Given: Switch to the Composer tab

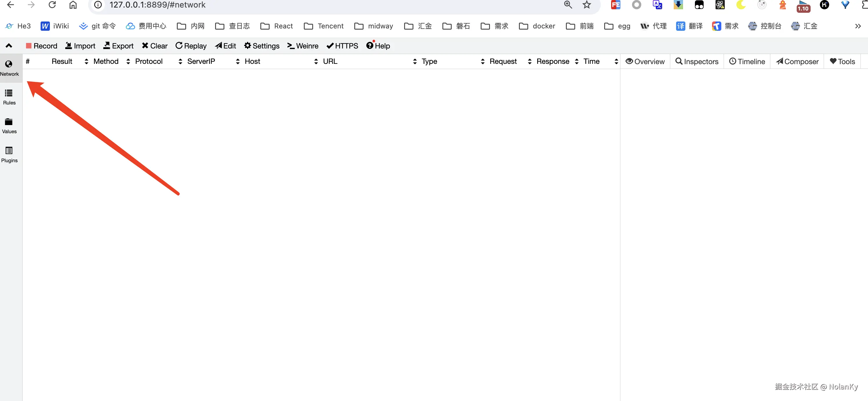Looking at the screenshot, I should click(797, 62).
